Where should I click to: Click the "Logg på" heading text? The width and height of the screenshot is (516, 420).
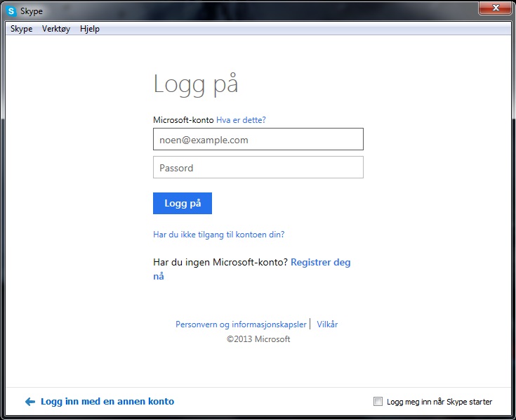[195, 84]
